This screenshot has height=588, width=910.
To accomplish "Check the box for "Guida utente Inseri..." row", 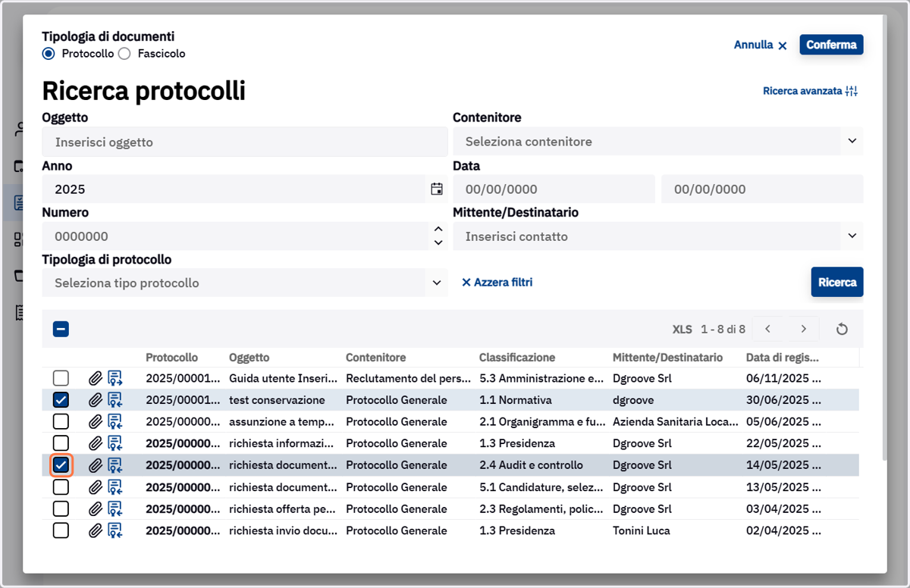I will (61, 378).
